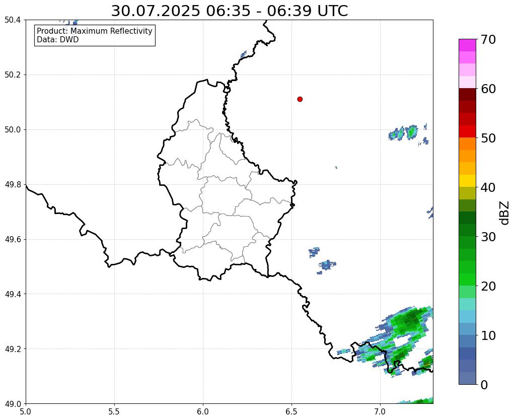Image resolution: width=515 pixels, height=420 pixels.
Task: Click the yellow colorbar segment above 40
Action: (x=467, y=181)
